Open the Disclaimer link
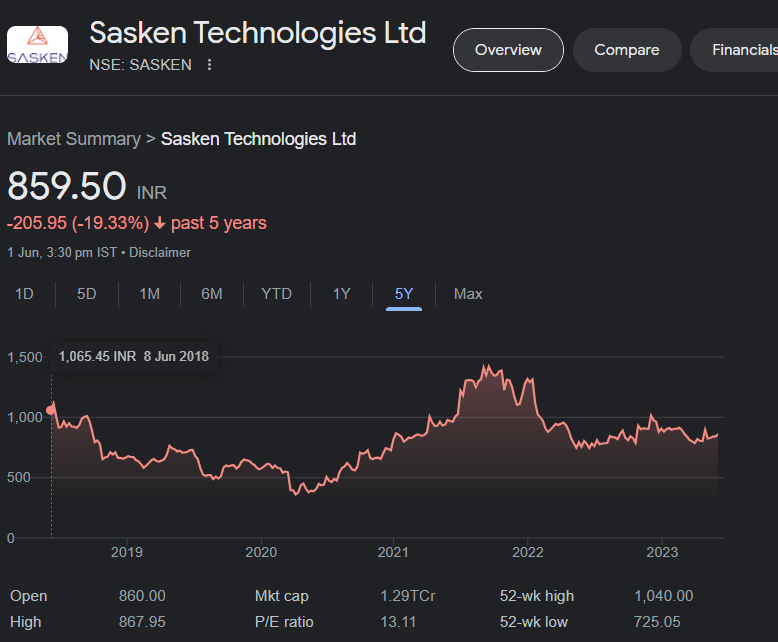778x642 pixels. pos(160,253)
